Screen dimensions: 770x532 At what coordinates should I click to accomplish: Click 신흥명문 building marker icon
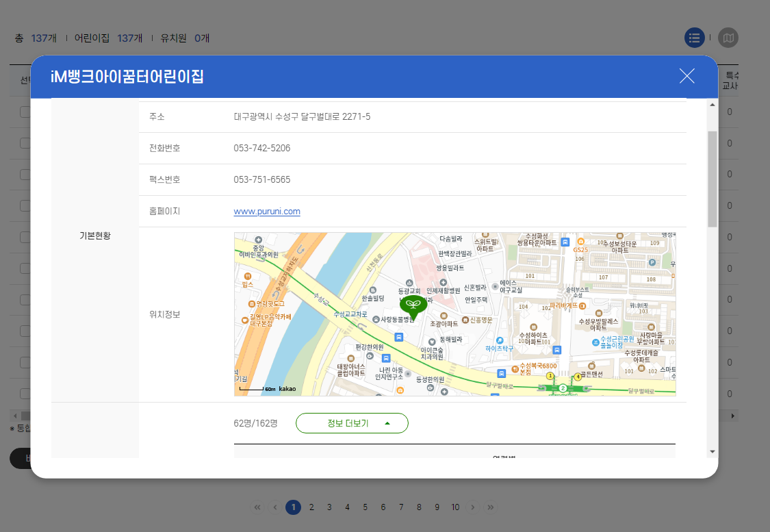[465, 320]
